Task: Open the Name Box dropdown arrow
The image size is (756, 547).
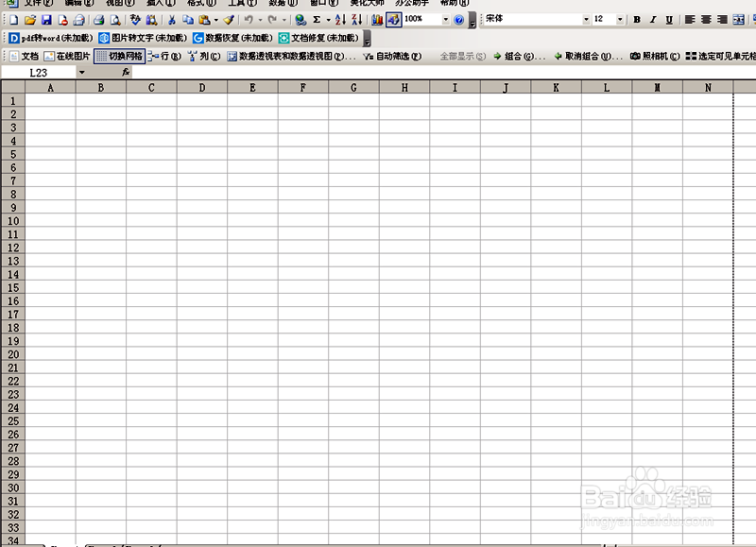Action: [x=82, y=73]
